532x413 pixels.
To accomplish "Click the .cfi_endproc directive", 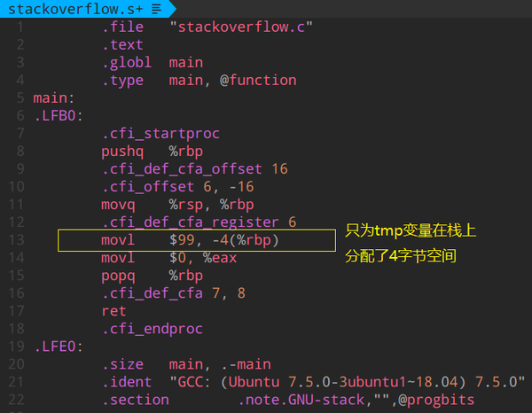I will (151, 329).
